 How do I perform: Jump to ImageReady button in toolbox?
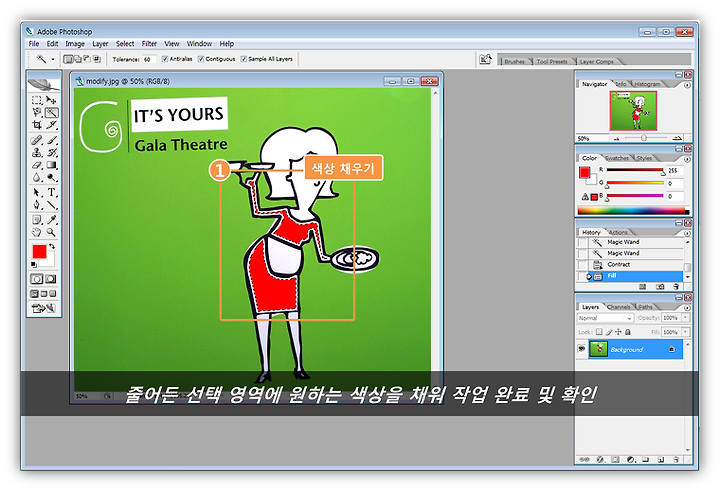[44, 308]
